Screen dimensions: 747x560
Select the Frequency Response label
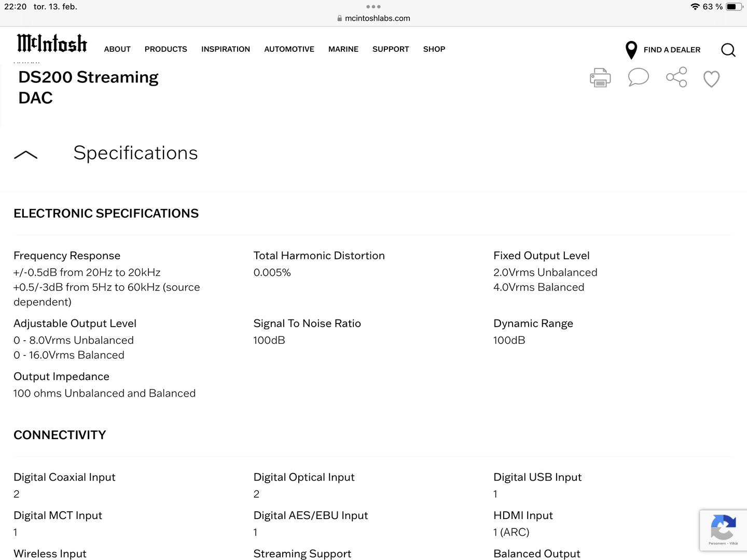click(67, 256)
